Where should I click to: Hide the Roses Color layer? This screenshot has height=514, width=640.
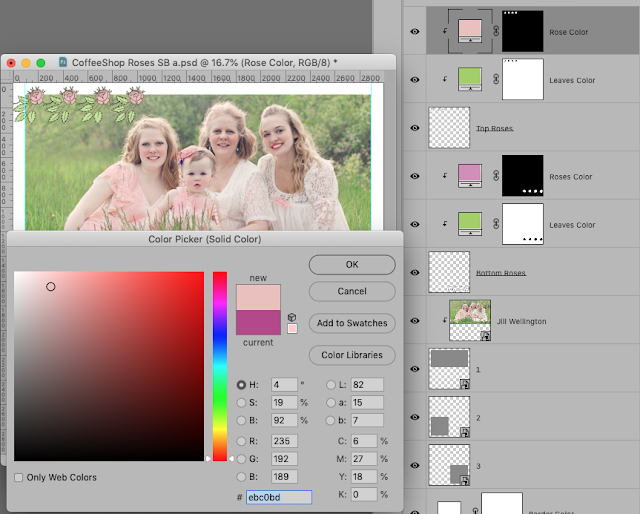(x=415, y=176)
